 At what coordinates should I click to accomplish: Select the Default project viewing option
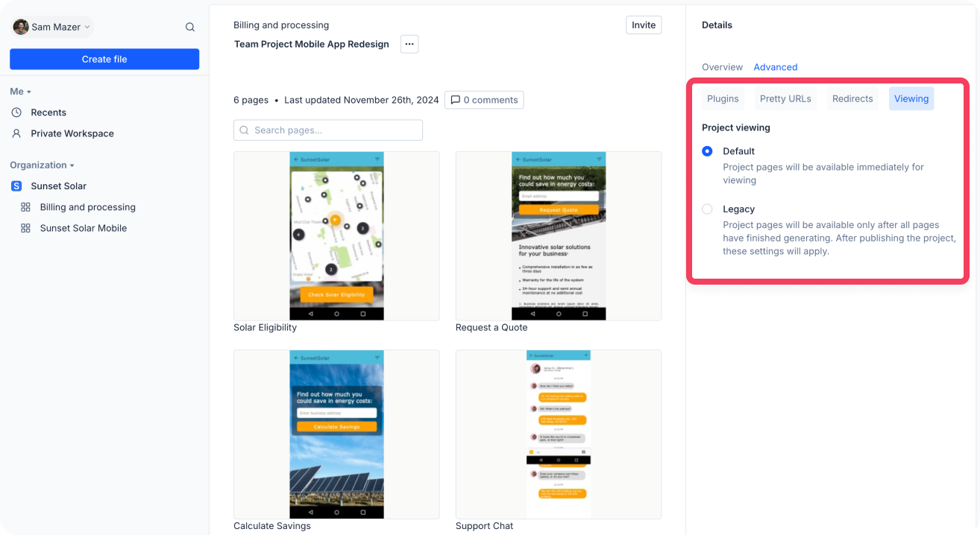707,151
